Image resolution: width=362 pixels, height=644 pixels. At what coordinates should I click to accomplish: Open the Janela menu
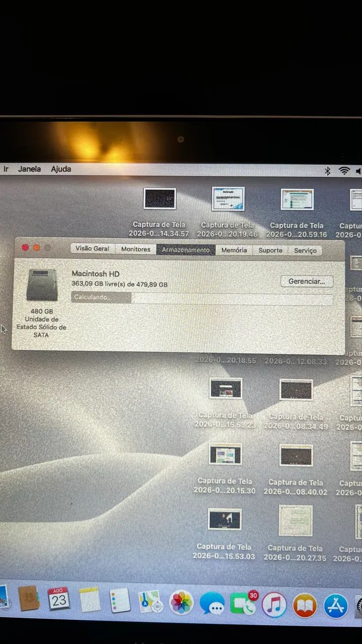[x=30, y=169]
